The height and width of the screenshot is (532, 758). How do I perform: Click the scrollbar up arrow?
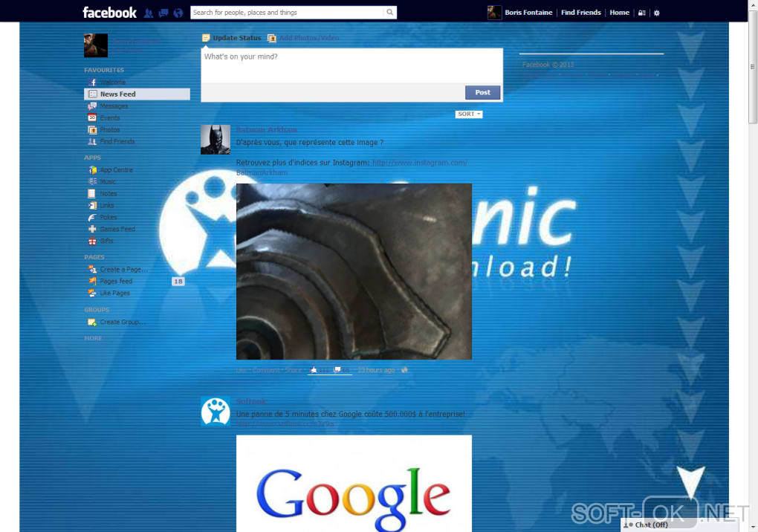pos(753,4)
